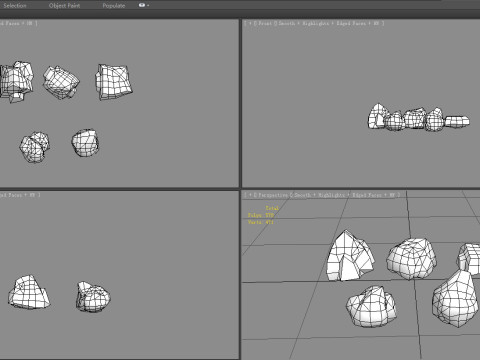The width and height of the screenshot is (480, 360).
Task: Select the low front rock in Perspective view
Action: click(371, 307)
